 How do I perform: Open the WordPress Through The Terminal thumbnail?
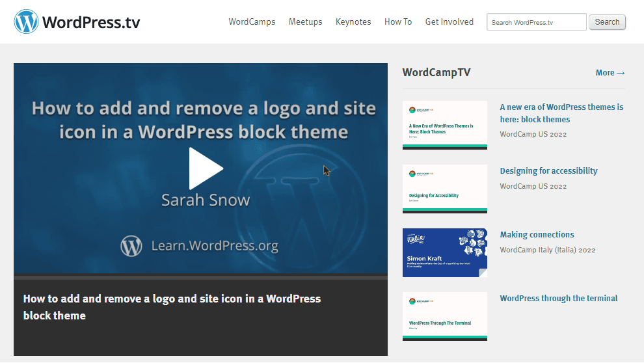point(444,316)
